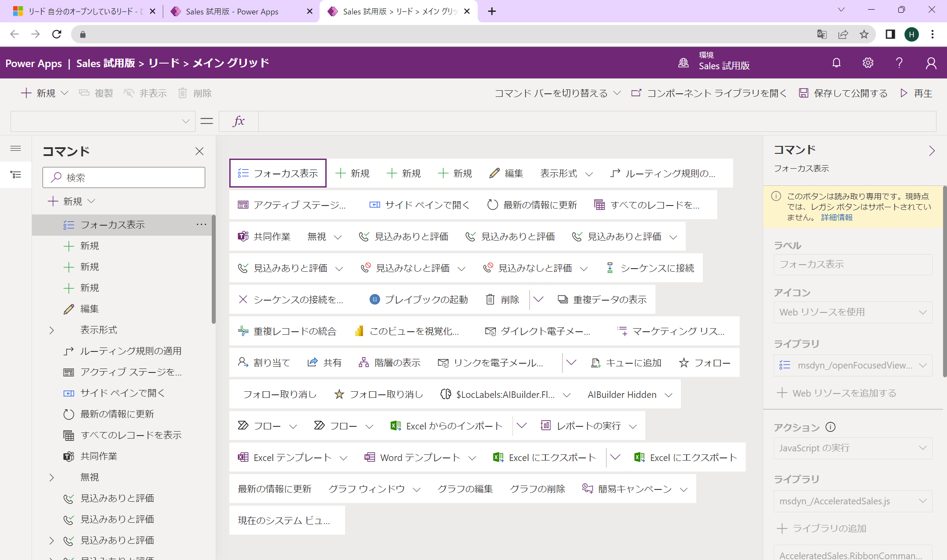Click the 検索 search field
This screenshot has width=947, height=560.
pyautogui.click(x=124, y=177)
